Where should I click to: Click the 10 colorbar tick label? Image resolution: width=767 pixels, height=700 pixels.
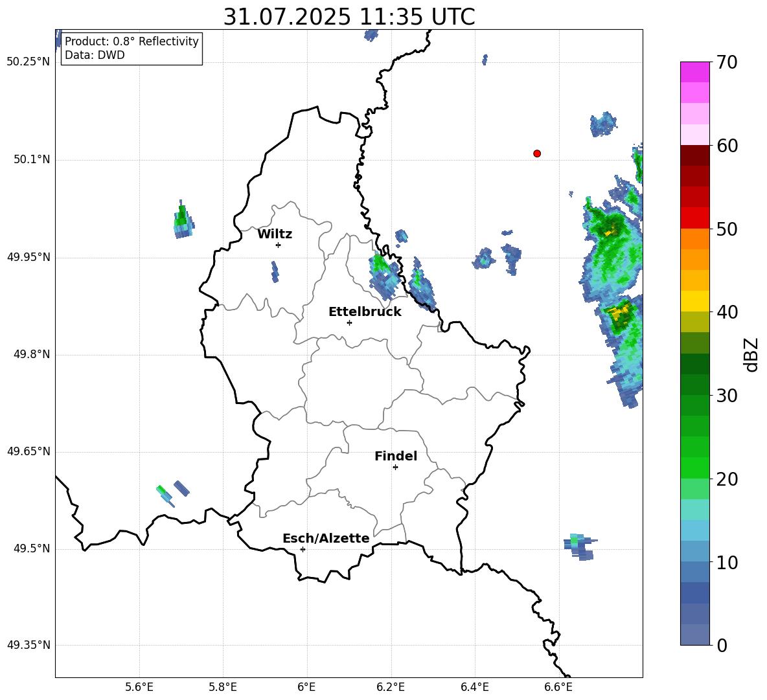pos(726,562)
